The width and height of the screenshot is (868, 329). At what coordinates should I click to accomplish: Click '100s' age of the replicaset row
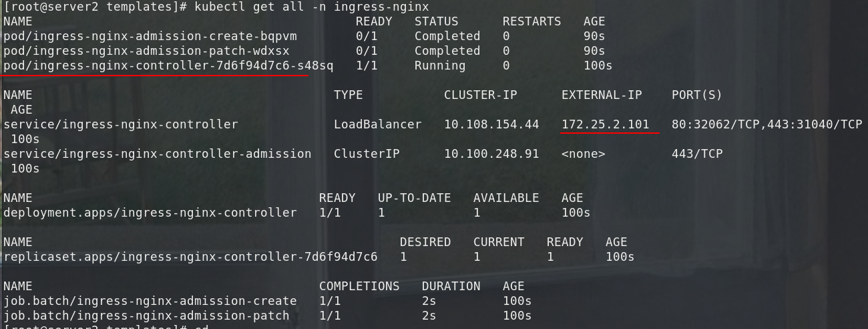click(620, 257)
